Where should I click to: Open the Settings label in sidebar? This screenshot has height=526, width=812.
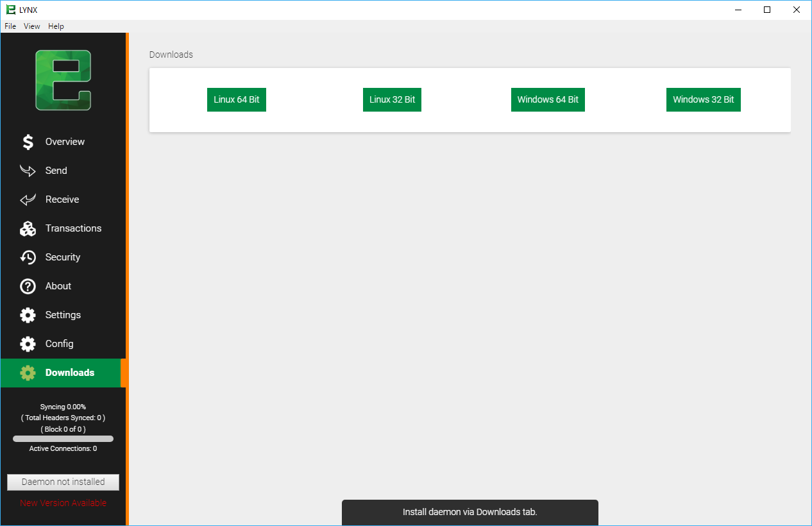(63, 315)
